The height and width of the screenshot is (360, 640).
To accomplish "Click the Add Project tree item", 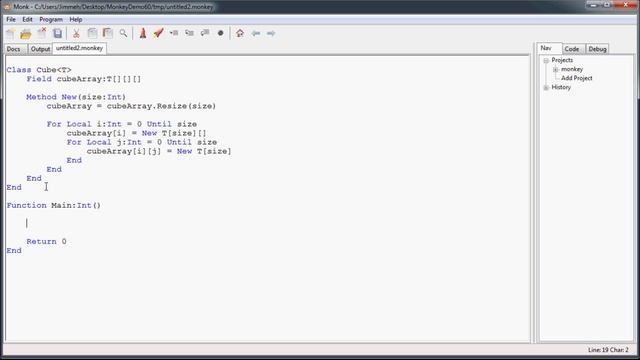I will [x=577, y=78].
